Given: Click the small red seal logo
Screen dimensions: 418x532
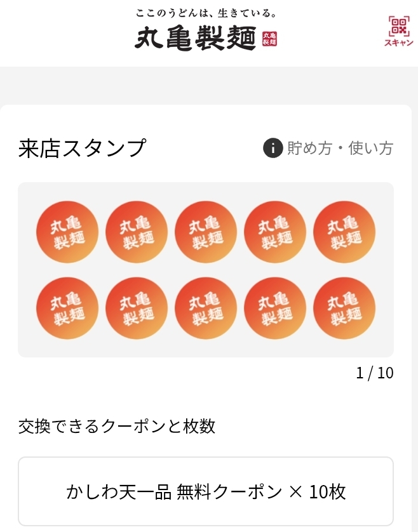Looking at the screenshot, I should pos(269,39).
